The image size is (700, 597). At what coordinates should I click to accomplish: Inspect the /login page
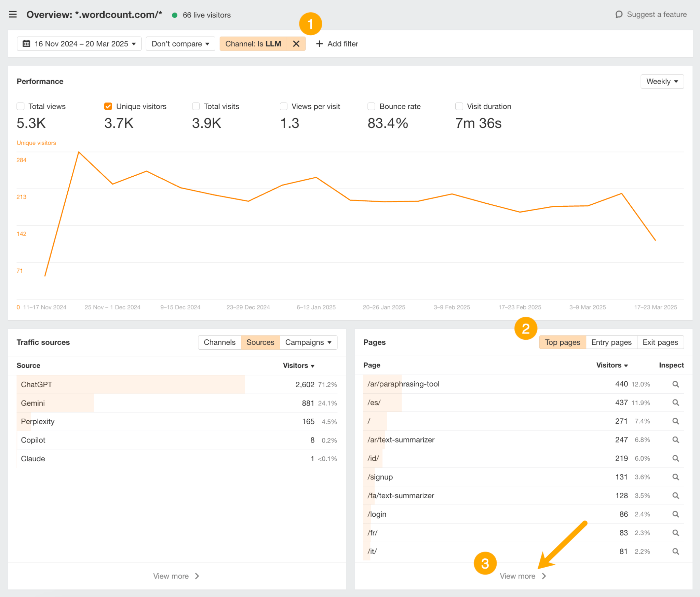click(x=675, y=514)
